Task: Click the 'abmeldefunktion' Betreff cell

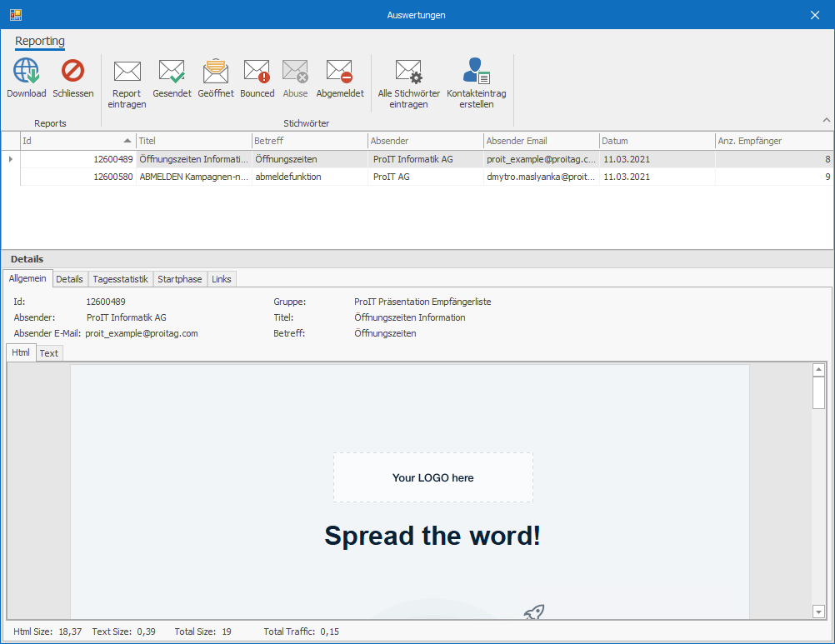Action: point(309,177)
